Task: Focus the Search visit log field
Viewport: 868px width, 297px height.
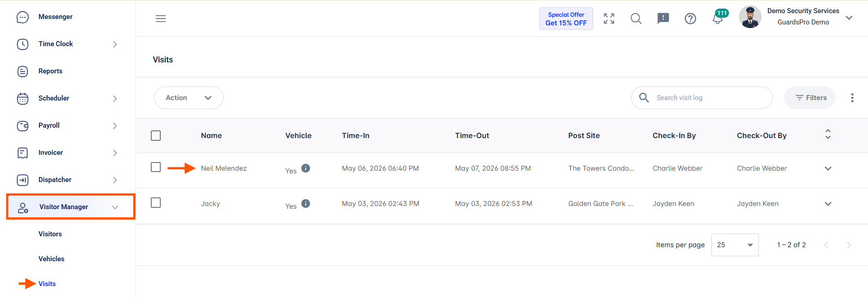Action: [702, 98]
